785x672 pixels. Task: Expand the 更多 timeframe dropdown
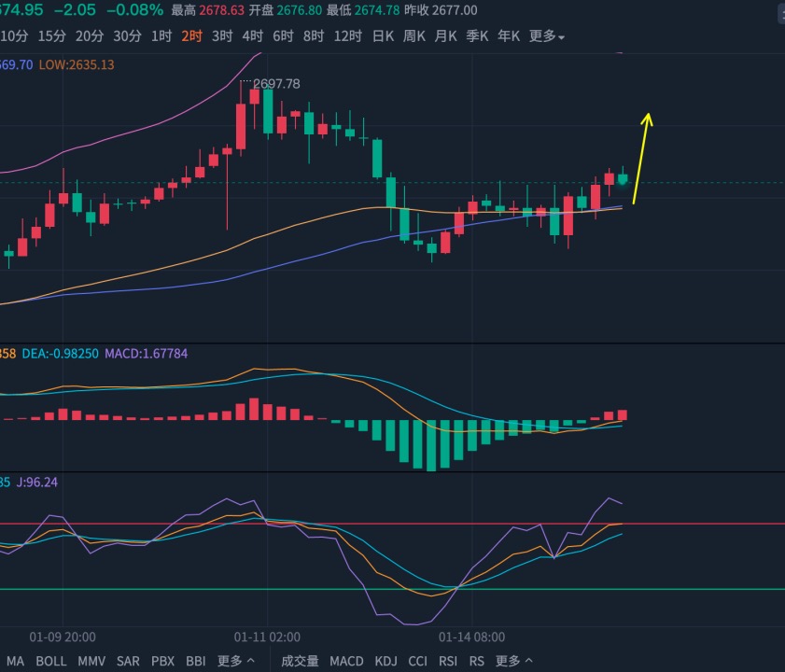(x=547, y=36)
